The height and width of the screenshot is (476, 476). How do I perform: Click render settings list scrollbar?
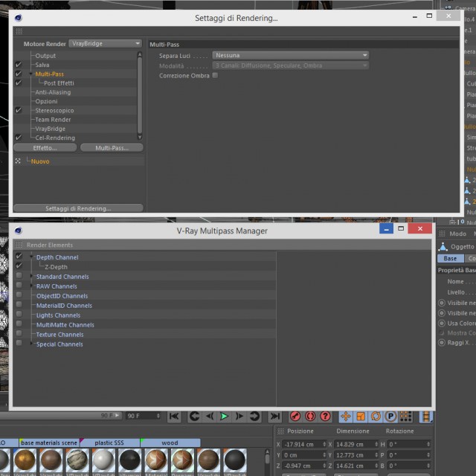click(x=140, y=96)
